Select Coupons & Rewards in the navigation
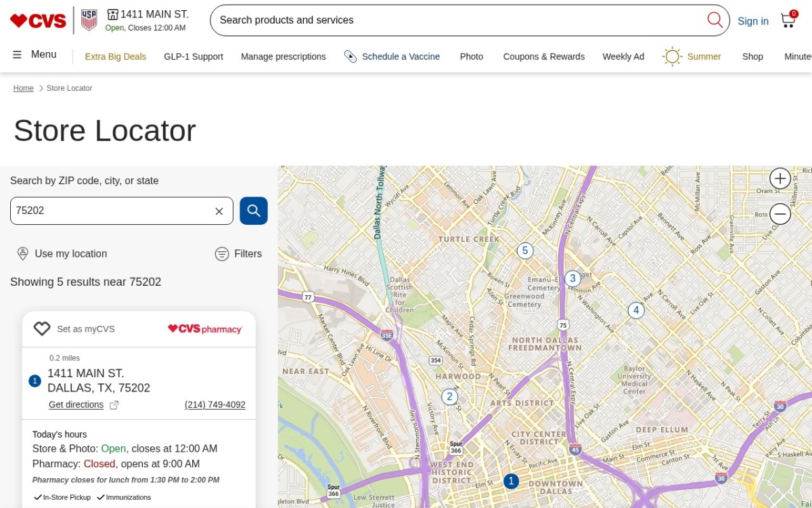Image resolution: width=812 pixels, height=508 pixels. click(x=543, y=56)
